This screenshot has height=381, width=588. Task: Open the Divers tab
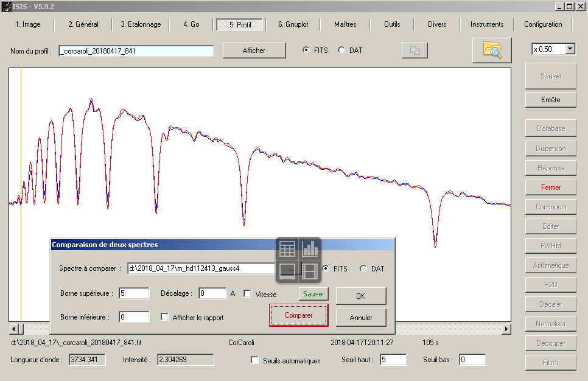tap(437, 24)
